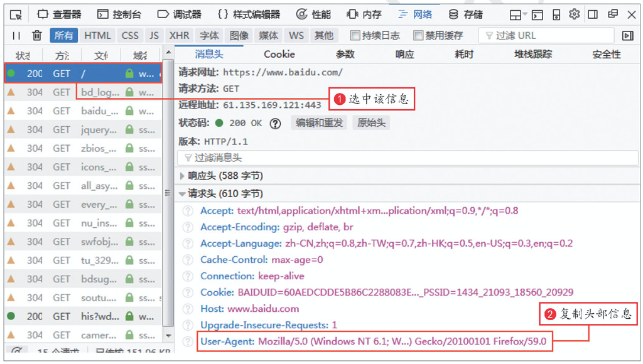Dock the devtools to the side
643x364 pixels.
[593, 14]
